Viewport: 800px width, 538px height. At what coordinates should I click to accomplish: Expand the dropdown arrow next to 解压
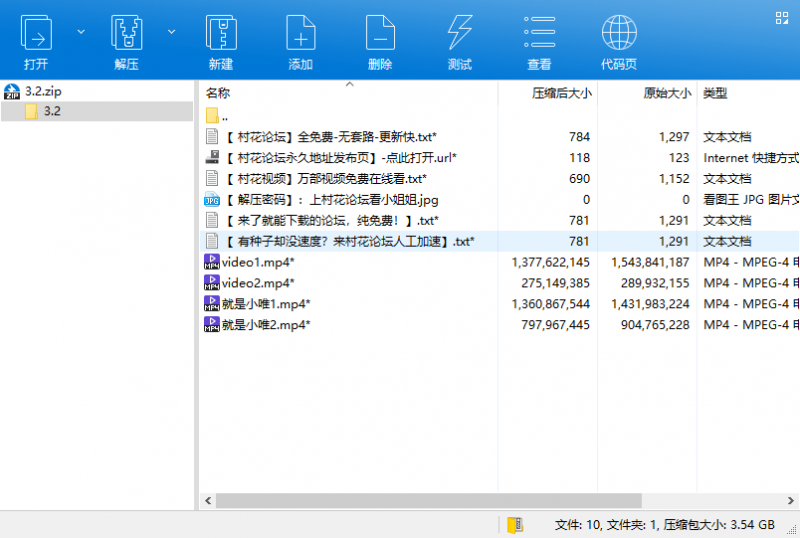(171, 32)
